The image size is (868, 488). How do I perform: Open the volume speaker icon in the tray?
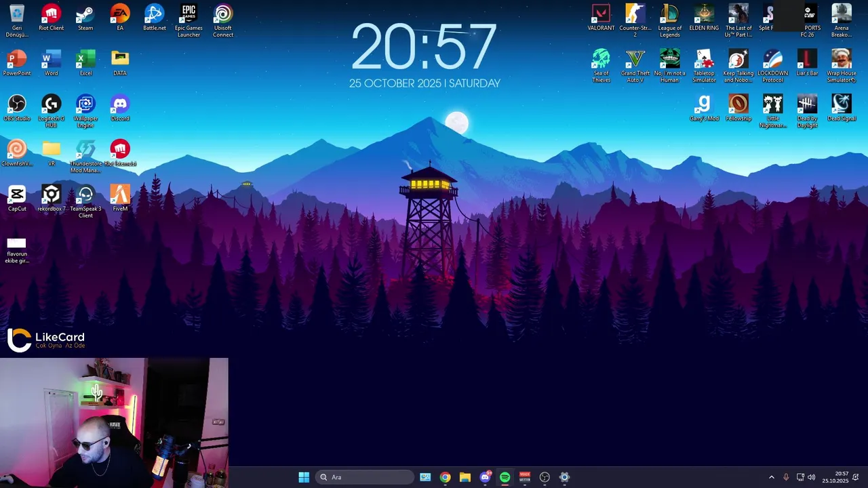[811, 477]
